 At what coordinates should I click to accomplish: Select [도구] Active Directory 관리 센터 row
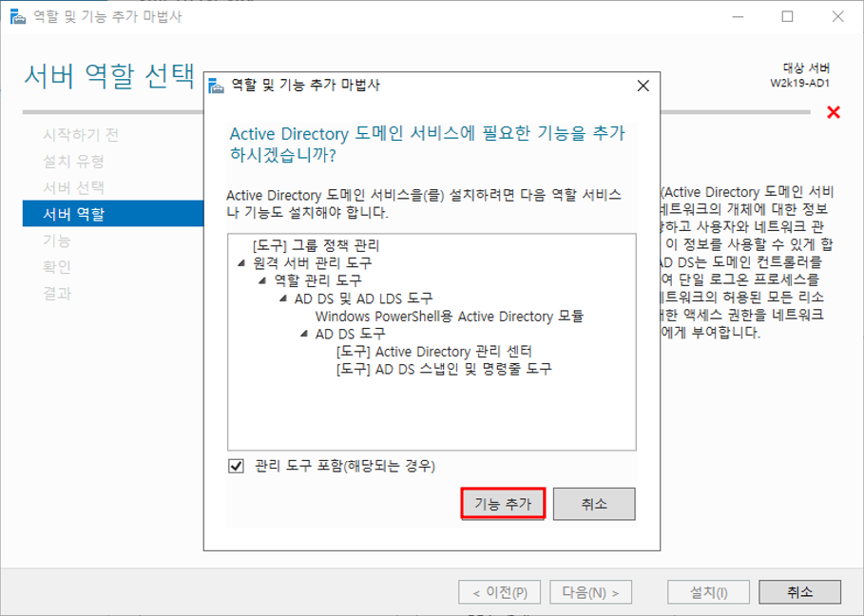434,352
